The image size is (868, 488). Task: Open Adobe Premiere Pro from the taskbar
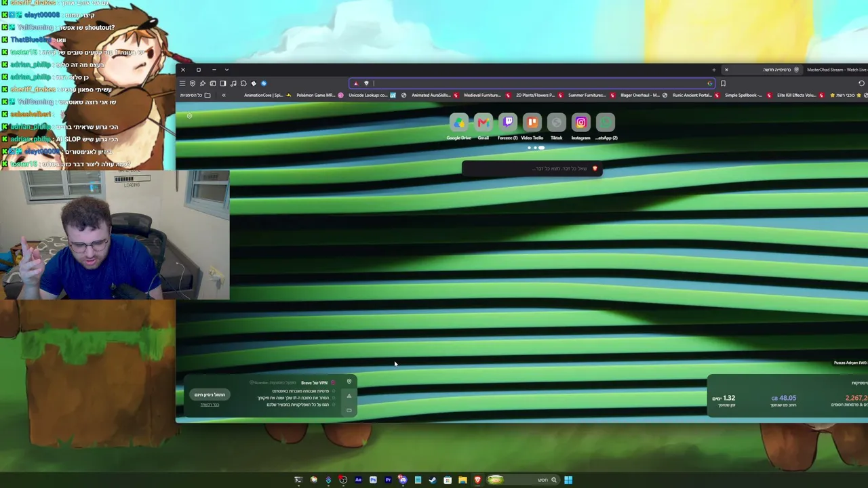(388, 480)
